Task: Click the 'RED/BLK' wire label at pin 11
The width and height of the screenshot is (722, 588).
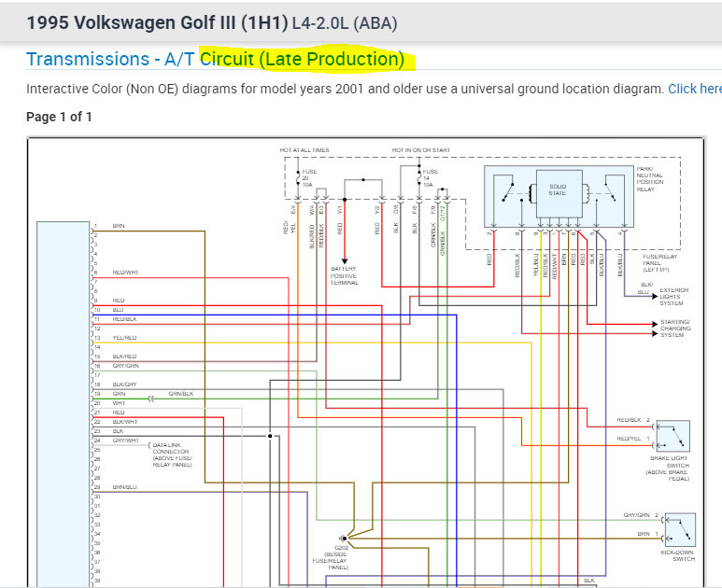Action: 124,319
